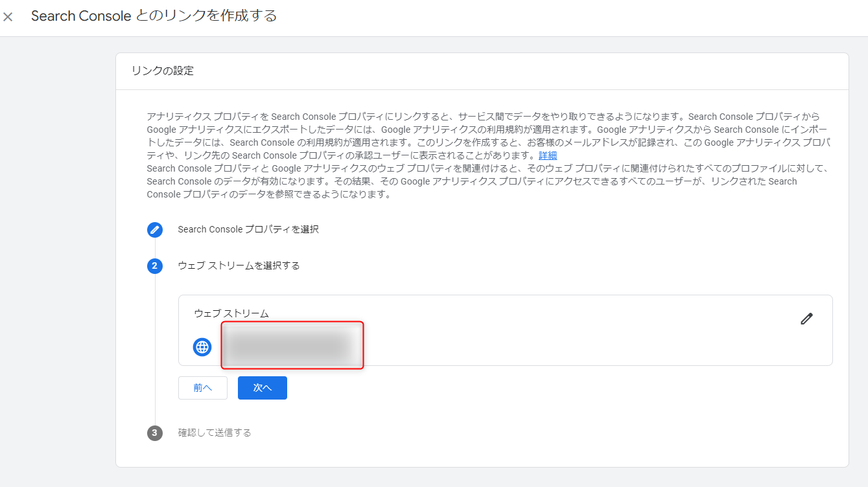Click the 次へ button
Viewport: 868px width, 487px height.
263,388
